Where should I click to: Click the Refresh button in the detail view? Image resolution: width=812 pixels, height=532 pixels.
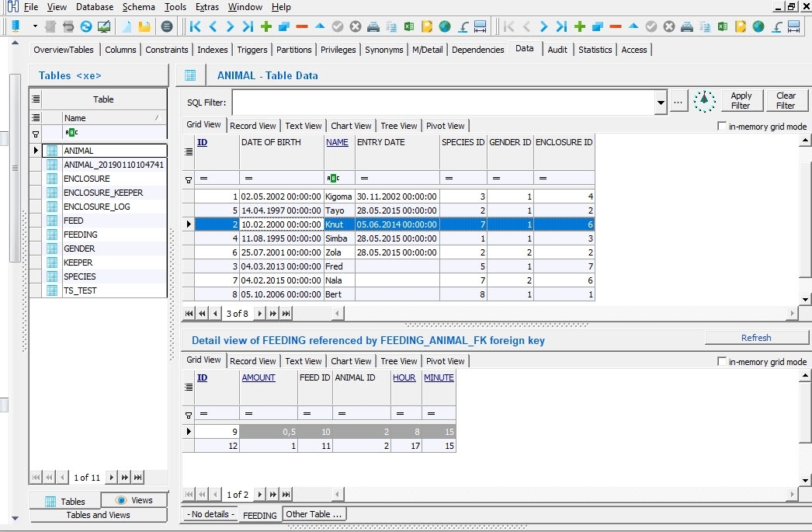click(756, 337)
